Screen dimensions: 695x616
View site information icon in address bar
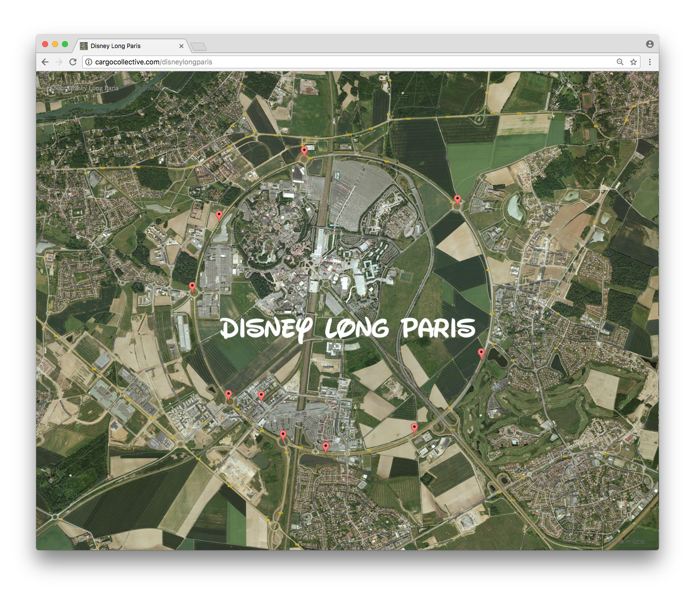tap(89, 62)
